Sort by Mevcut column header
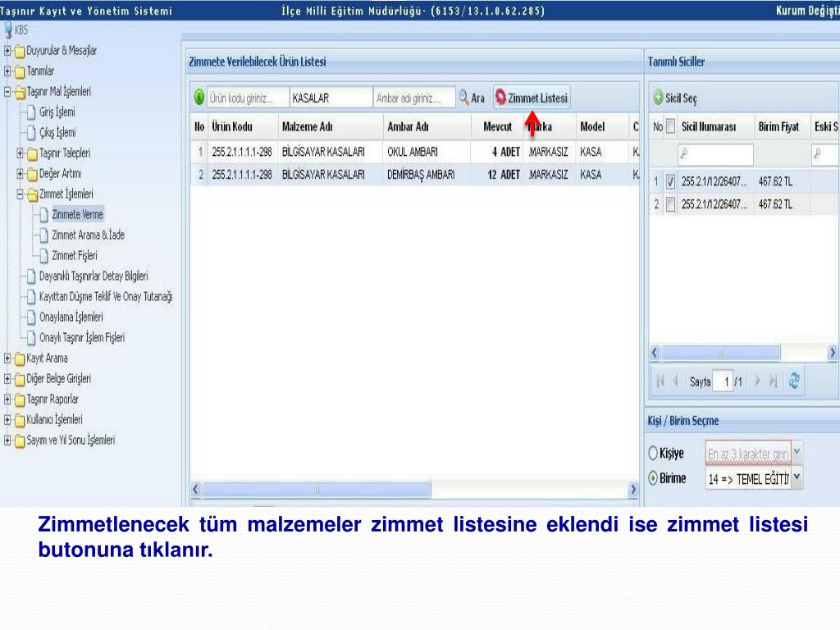The height and width of the screenshot is (630, 840). click(x=497, y=127)
